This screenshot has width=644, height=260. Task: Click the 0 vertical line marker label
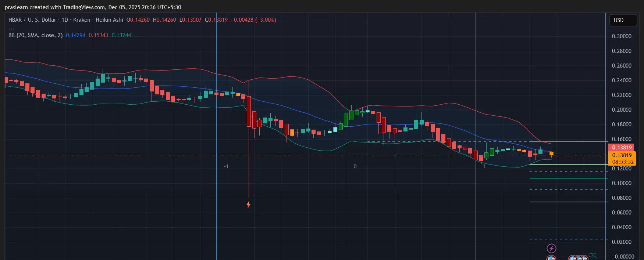click(355, 166)
